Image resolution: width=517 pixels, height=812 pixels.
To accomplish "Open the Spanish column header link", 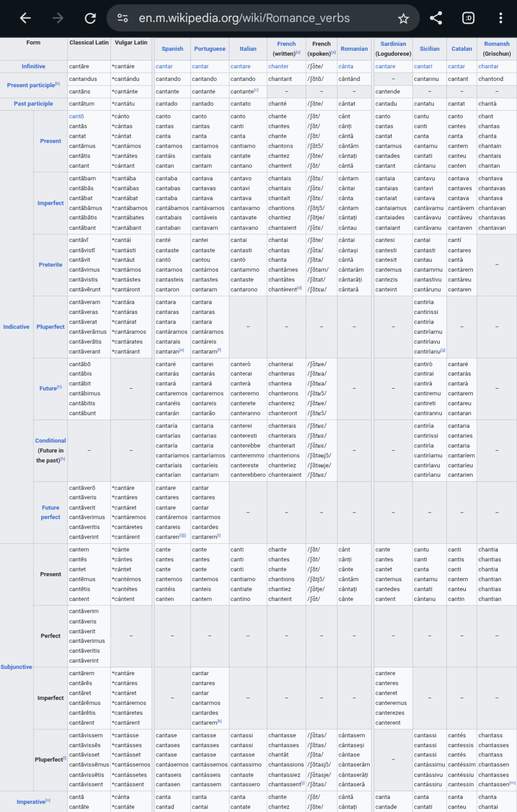I will (172, 49).
